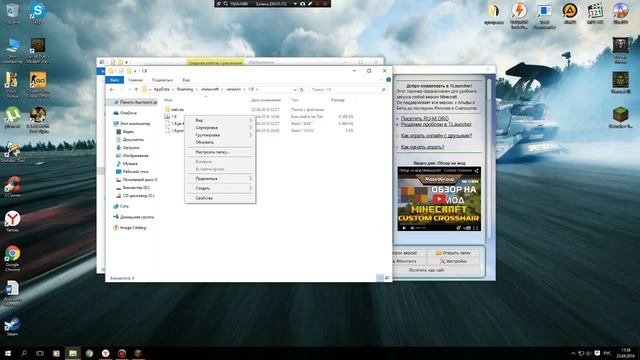Toggle fullscreen on the TLauncher video

[476, 228]
